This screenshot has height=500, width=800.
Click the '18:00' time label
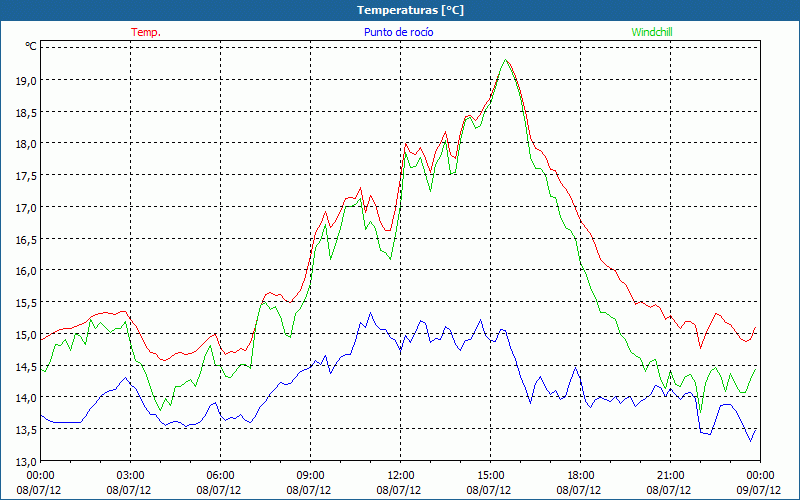pos(581,476)
